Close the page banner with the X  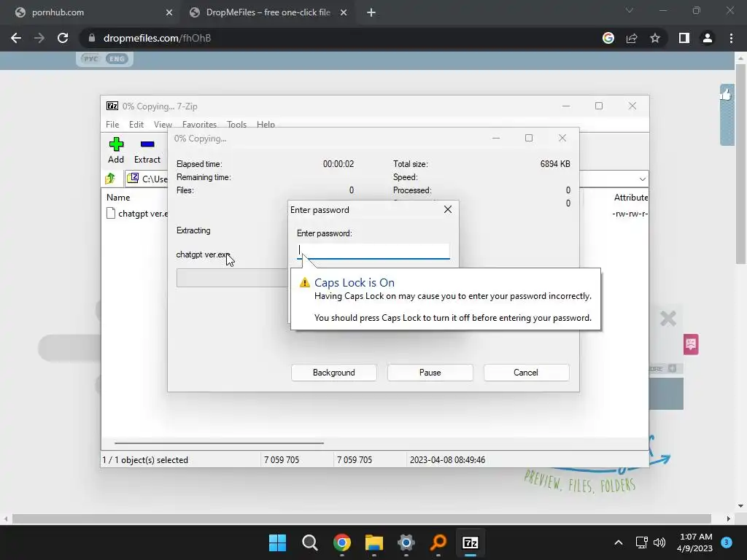click(x=668, y=318)
